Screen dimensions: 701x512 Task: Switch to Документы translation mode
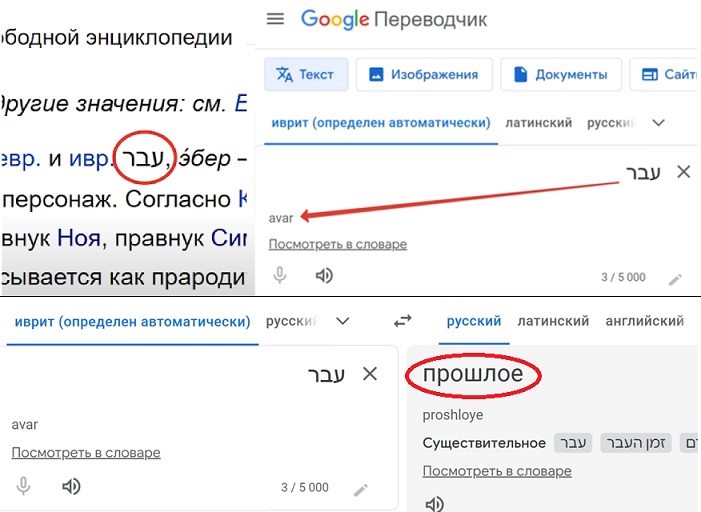click(561, 74)
